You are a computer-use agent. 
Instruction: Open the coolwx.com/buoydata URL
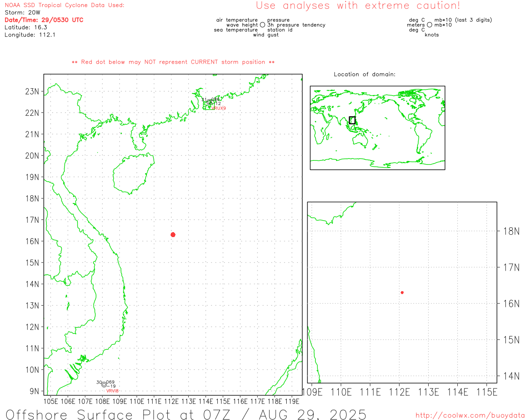470,415
